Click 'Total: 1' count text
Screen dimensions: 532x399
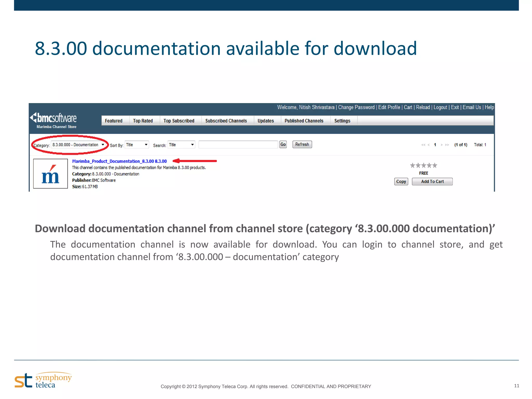coord(480,145)
